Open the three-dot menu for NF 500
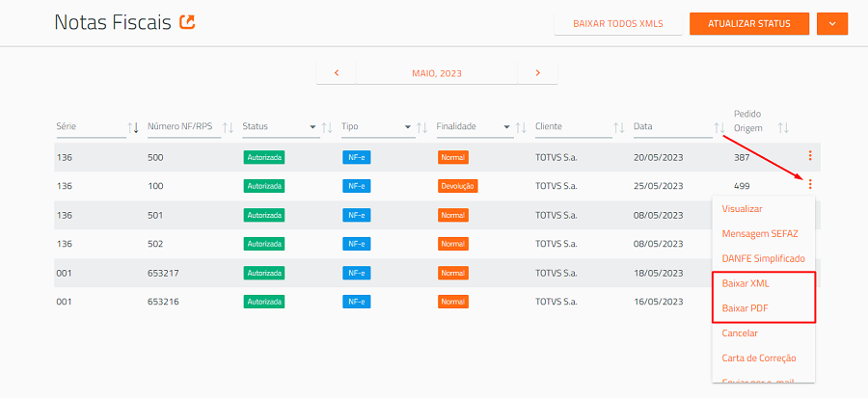The height and width of the screenshot is (398, 868). (810, 156)
